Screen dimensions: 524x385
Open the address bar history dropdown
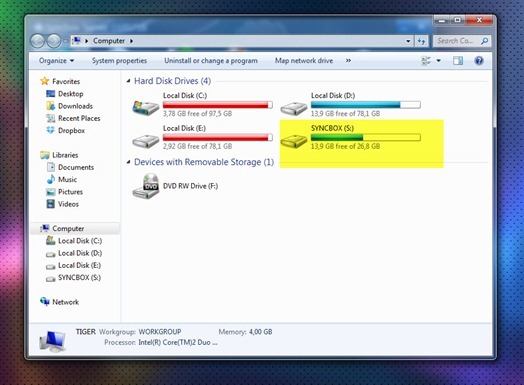coord(408,41)
